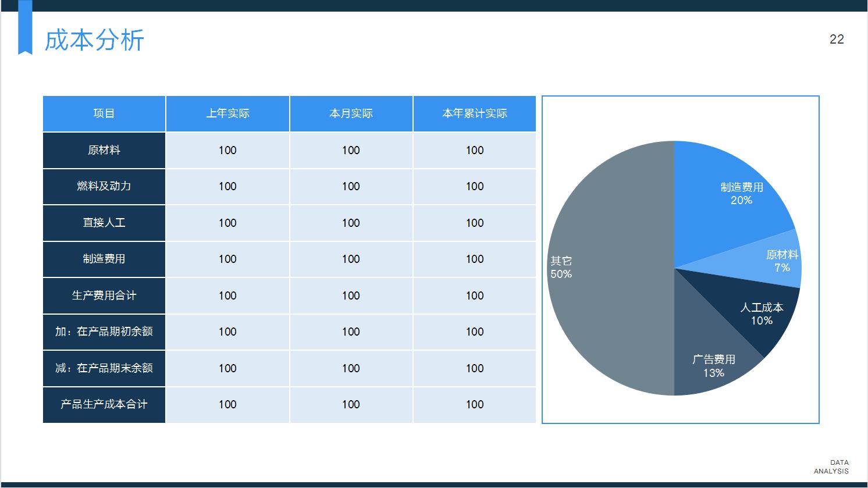868x488 pixels.
Task: Select the 原材料 row header cell
Action: pyautogui.click(x=104, y=150)
